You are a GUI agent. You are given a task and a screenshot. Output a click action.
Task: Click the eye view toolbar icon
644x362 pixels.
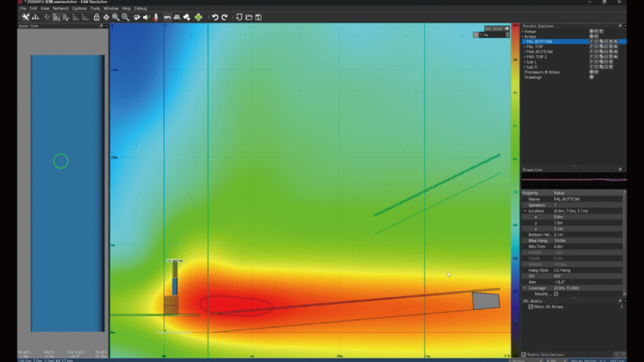pyautogui.click(x=137, y=17)
